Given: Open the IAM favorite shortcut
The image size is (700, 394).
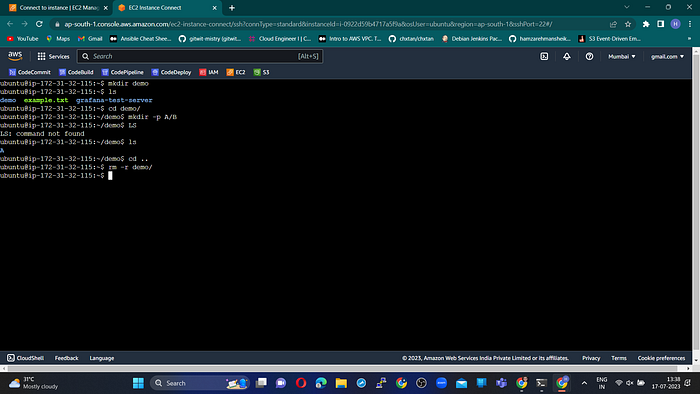Looking at the screenshot, I should (x=209, y=72).
